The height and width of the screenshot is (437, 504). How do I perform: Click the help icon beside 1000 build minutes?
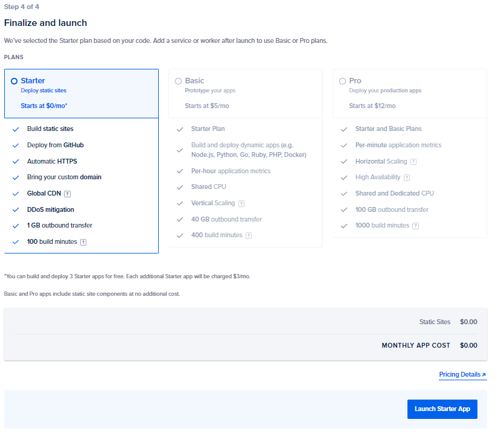pos(416,226)
